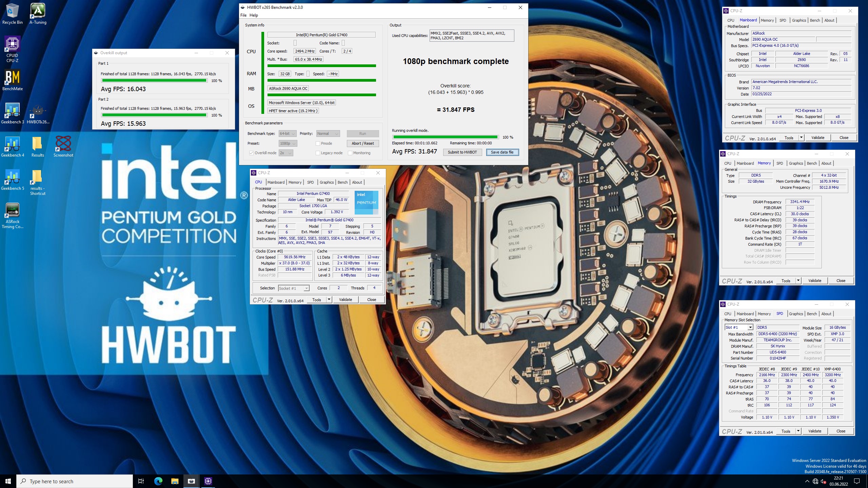Image resolution: width=868 pixels, height=488 pixels.
Task: Click Save data file button
Action: coord(502,152)
